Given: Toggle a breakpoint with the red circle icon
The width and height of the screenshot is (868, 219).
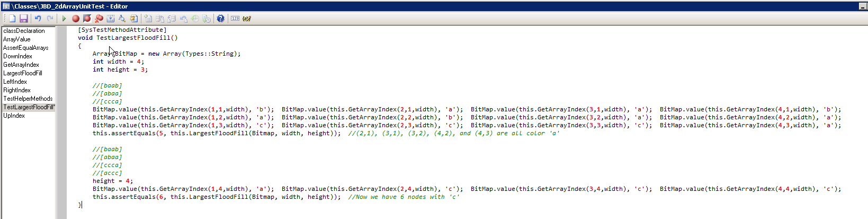Looking at the screenshot, I should [76, 19].
